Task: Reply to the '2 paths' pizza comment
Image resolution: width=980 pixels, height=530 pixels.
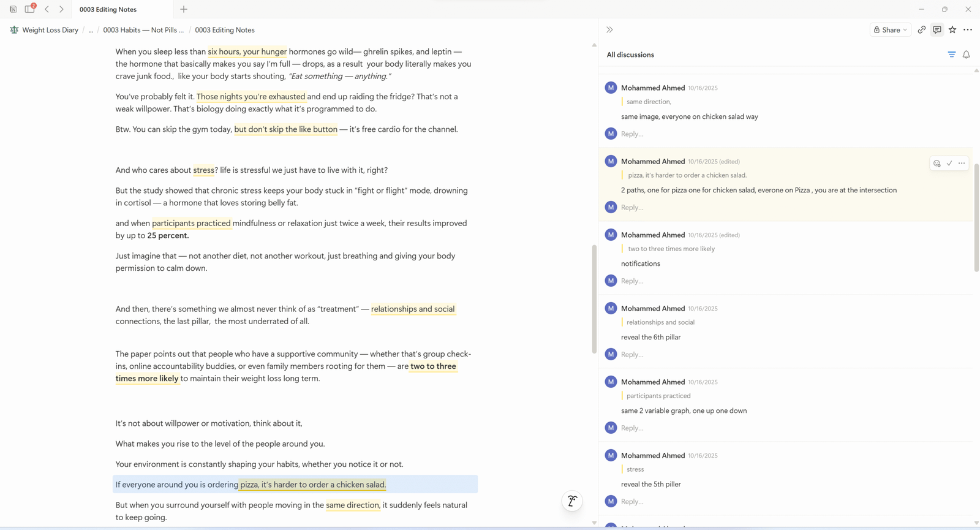Action: (x=632, y=207)
